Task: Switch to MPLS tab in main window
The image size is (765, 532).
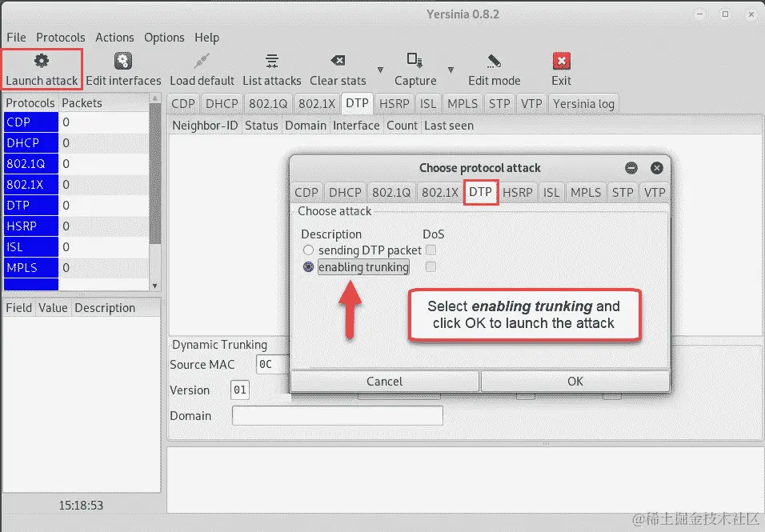Action: (x=463, y=104)
